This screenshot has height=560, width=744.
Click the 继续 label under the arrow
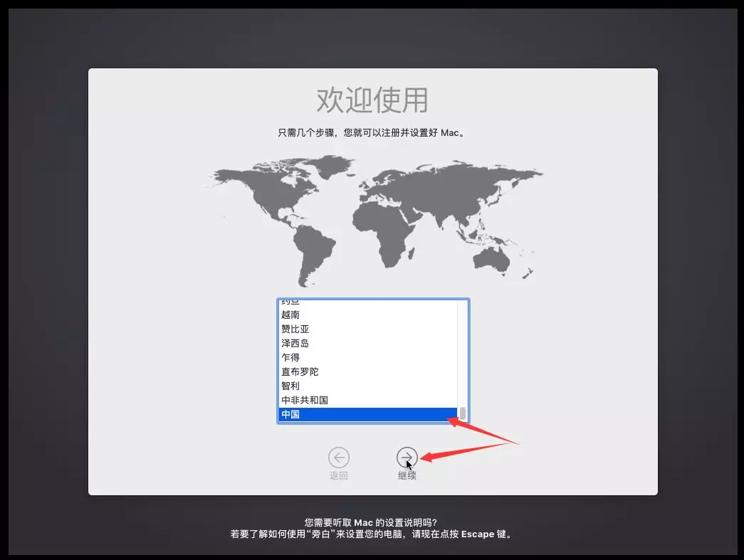[407, 475]
